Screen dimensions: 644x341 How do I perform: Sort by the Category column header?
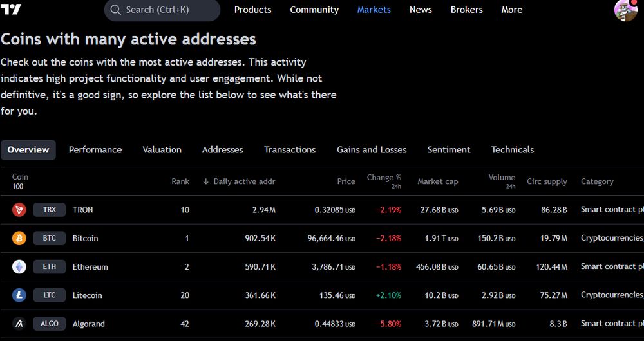coord(597,181)
